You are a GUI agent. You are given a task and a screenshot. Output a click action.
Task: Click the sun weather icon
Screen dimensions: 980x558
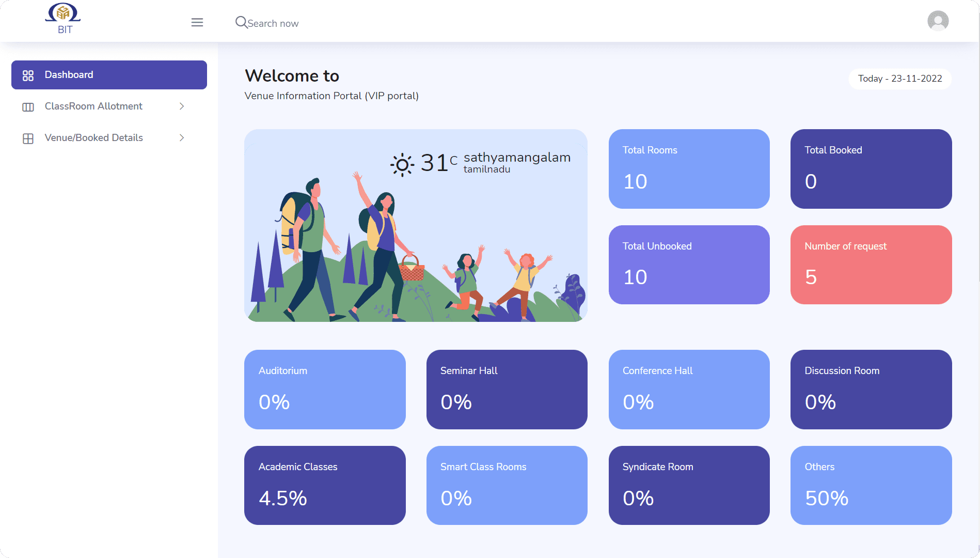pyautogui.click(x=402, y=165)
